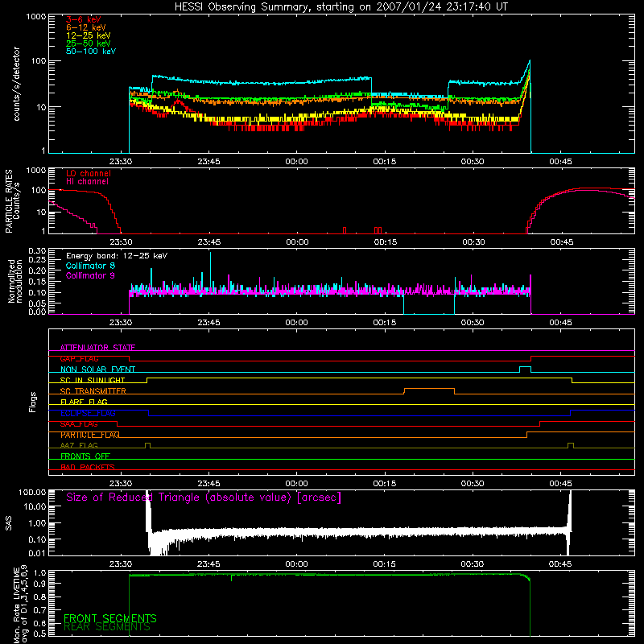This screenshot has height=644, width=644.
Task: Click the 23:30 tick under the count-rate panel
Action: (121, 162)
